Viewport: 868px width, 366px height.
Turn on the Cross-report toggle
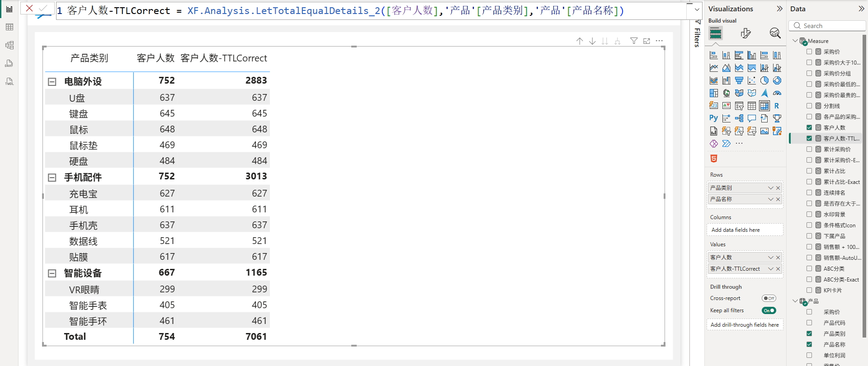[x=769, y=298]
